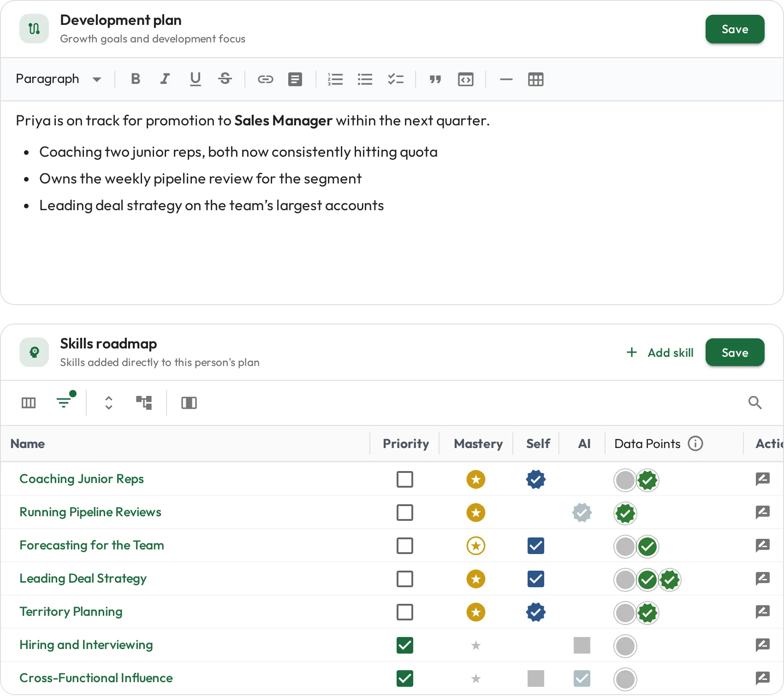Search the skills roadmap table
This screenshot has height=696, width=784.
pos(755,402)
